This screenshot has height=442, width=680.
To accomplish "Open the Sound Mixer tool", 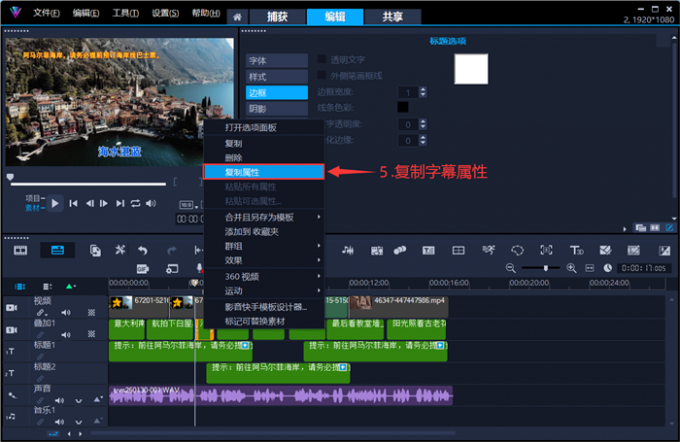I will (x=347, y=250).
